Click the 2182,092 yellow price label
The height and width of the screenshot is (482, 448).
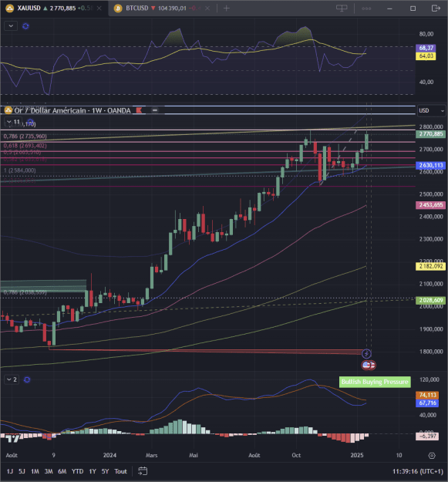(x=431, y=266)
